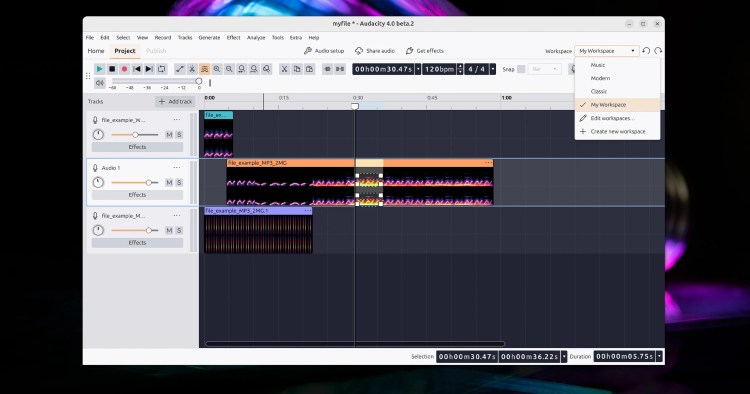Open the time signature dropdown arrow
The height and width of the screenshot is (394, 750).
(493, 69)
